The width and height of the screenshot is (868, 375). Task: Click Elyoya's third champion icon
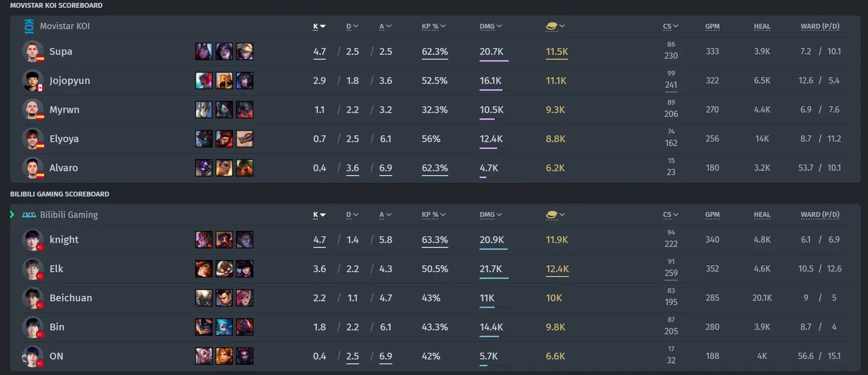(245, 139)
